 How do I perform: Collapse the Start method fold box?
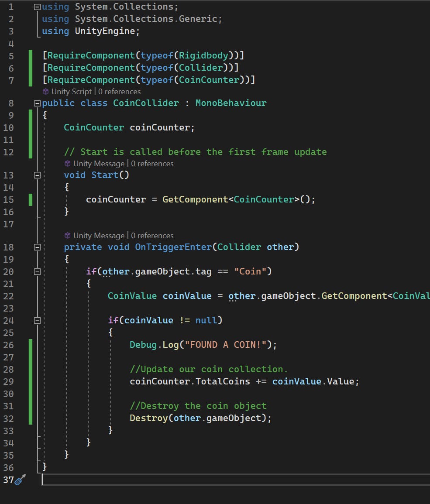37,175
